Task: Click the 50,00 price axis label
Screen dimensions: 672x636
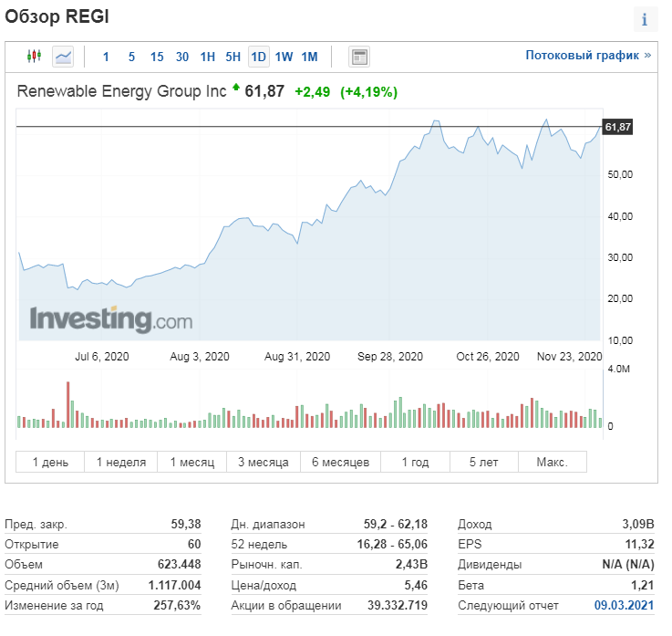Action: 620,174
